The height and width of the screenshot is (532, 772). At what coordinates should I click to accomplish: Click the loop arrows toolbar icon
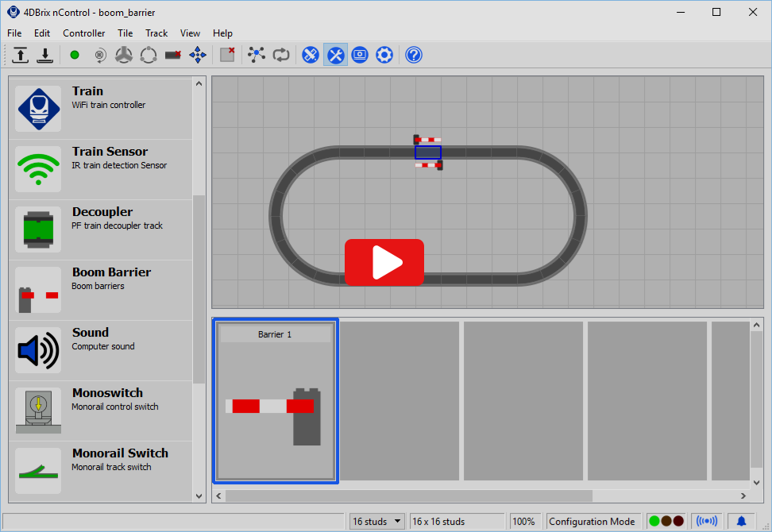281,55
